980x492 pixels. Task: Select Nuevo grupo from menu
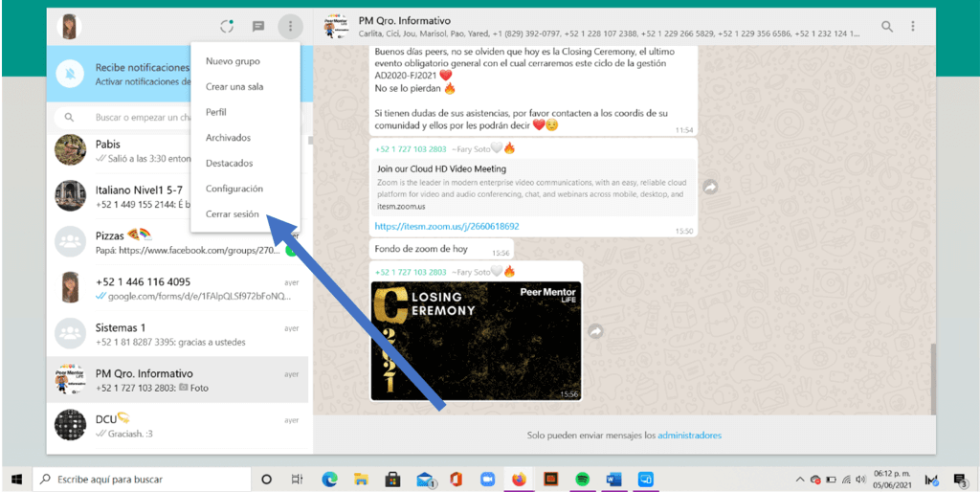tap(233, 61)
